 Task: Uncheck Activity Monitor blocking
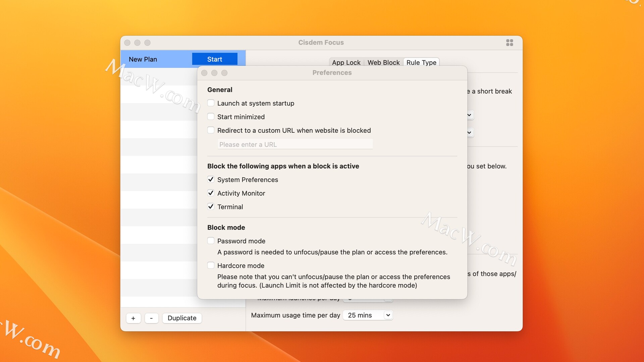tap(211, 193)
